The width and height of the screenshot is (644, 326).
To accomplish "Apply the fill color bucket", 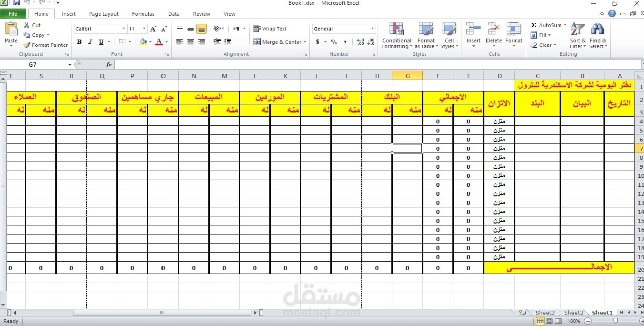I will click(143, 42).
